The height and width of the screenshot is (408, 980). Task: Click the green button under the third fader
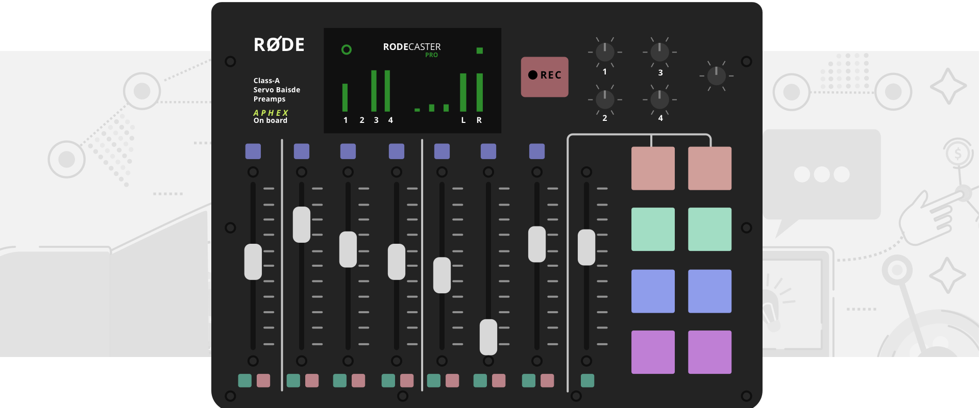[340, 380]
